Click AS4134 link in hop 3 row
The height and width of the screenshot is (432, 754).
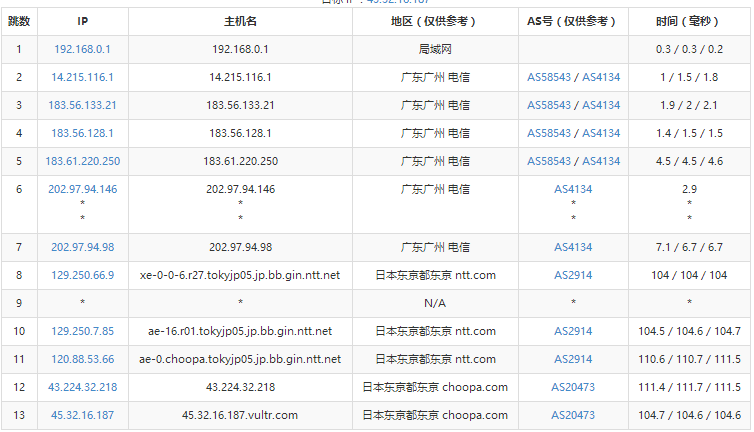[601, 105]
